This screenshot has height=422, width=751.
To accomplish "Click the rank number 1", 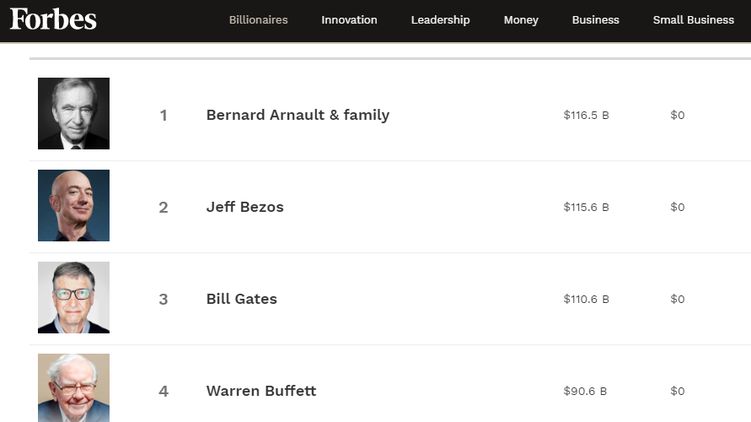I will tap(164, 115).
